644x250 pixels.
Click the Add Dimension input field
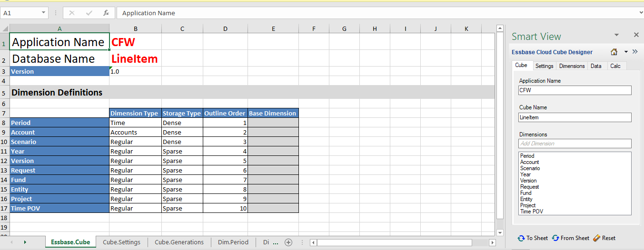[x=575, y=144]
